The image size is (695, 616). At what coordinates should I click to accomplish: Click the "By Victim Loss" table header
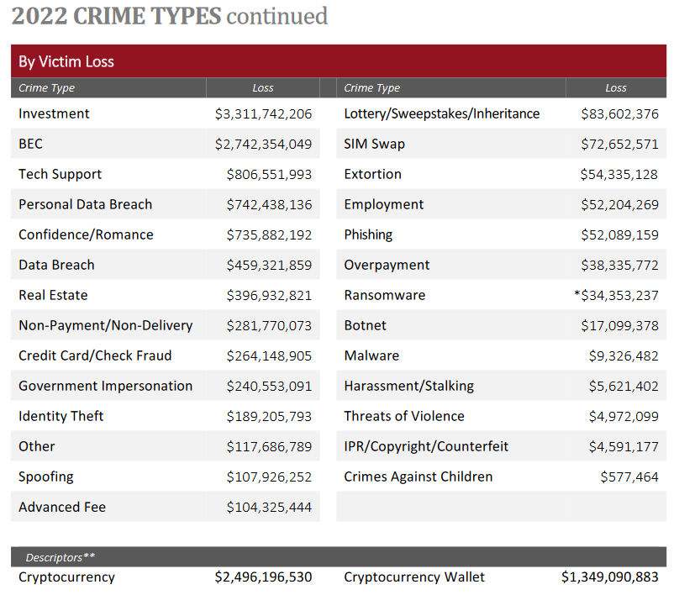[66, 61]
